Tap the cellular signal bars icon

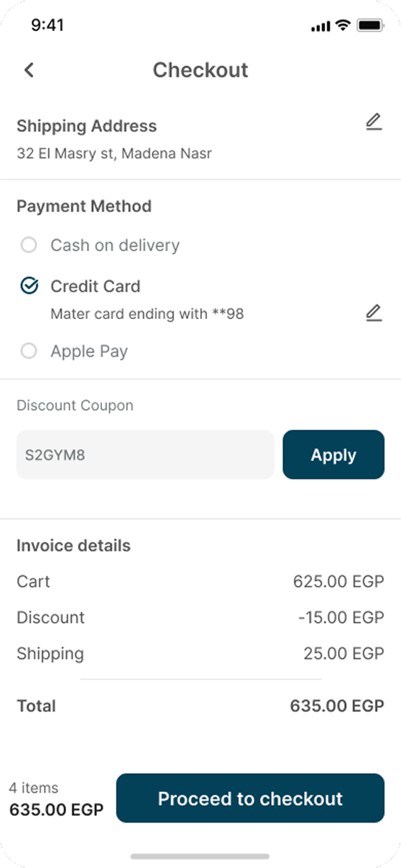click(321, 26)
